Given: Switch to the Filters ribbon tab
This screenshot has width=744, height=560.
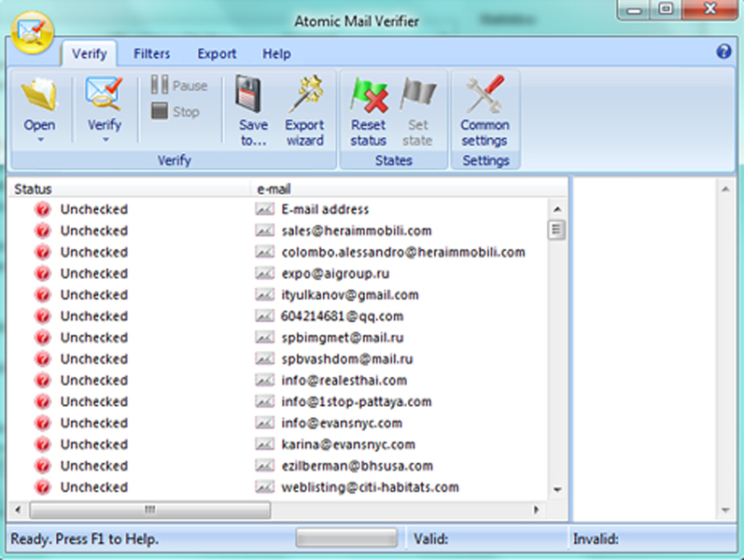Looking at the screenshot, I should pos(152,53).
